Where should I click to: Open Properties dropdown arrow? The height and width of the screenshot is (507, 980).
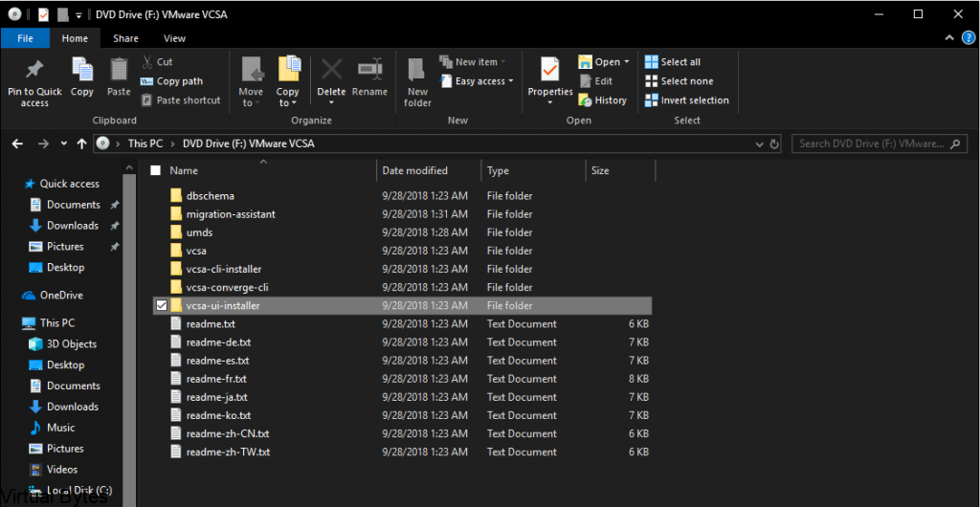point(550,102)
